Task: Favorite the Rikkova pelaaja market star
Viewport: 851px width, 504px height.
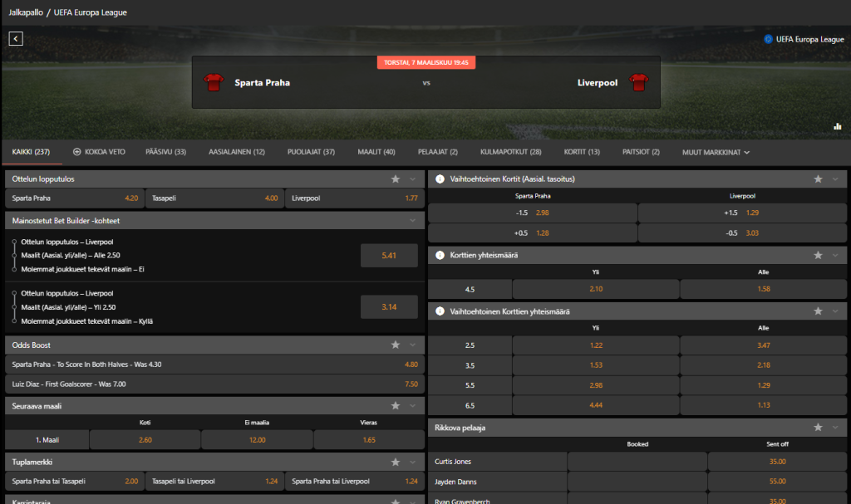Action: click(818, 428)
